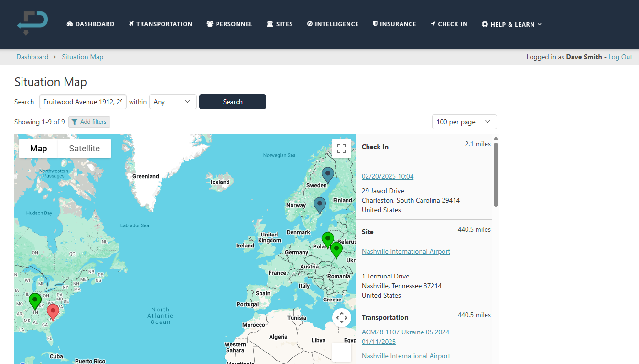The height and width of the screenshot is (364, 639).
Task: Click the Dashboard breadcrumb link
Action: click(32, 57)
